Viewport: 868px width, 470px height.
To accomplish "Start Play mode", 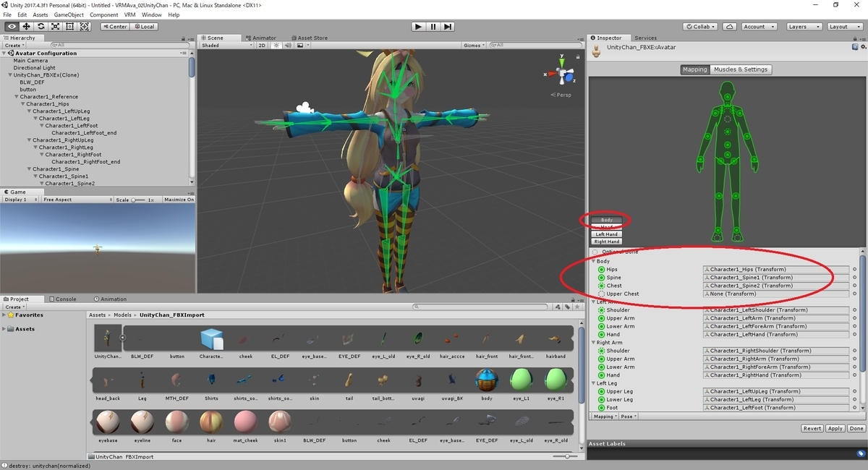I will [418, 27].
